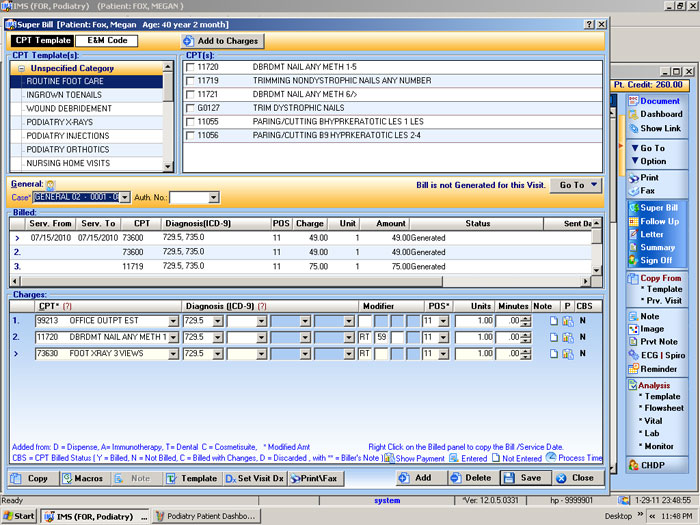This screenshot has width=700, height=525.
Task: Open Start menu on taskbar
Action: 19,516
